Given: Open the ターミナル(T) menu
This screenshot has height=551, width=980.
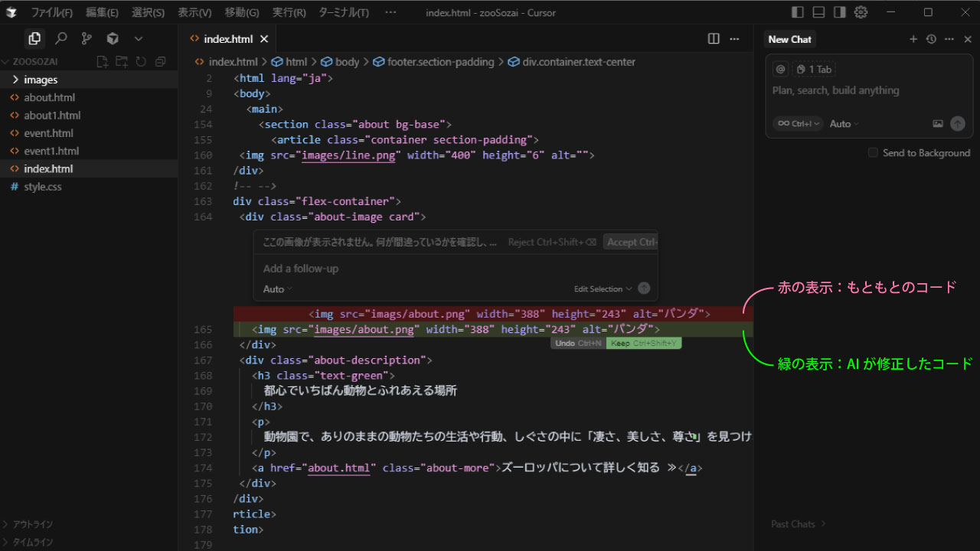Looking at the screenshot, I should (343, 12).
